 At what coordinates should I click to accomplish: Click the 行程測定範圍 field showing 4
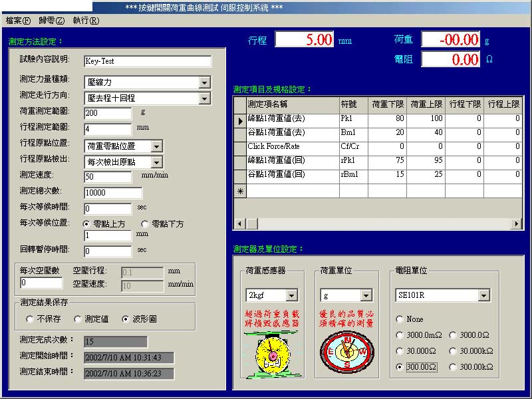108,129
